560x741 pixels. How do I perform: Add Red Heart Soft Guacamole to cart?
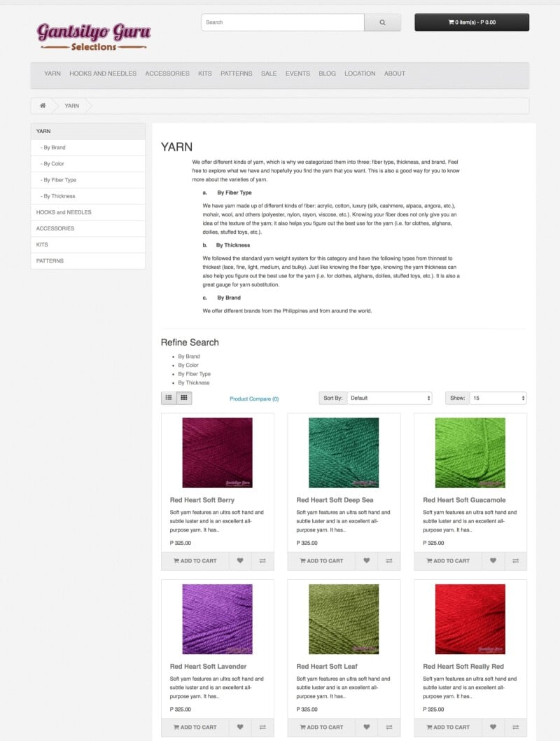[448, 561]
